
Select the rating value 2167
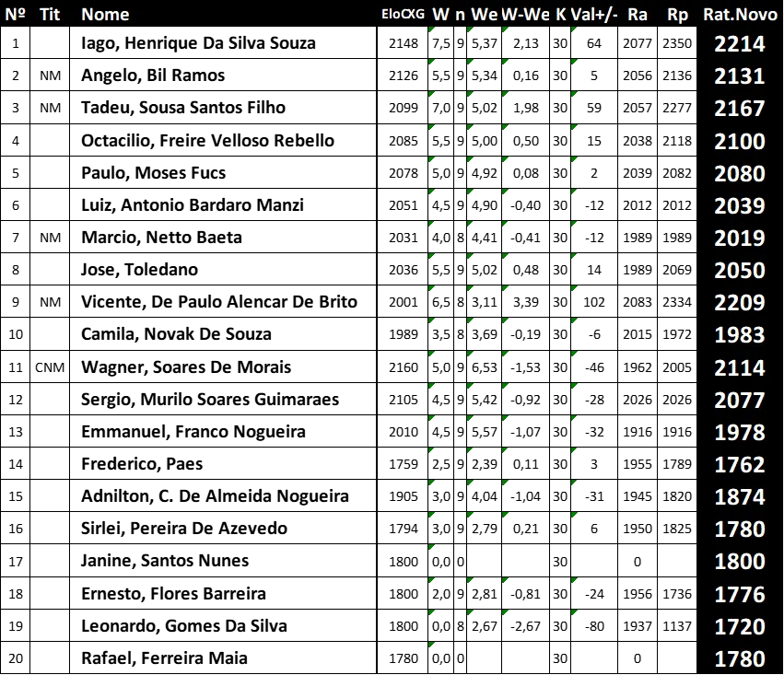coord(739,109)
